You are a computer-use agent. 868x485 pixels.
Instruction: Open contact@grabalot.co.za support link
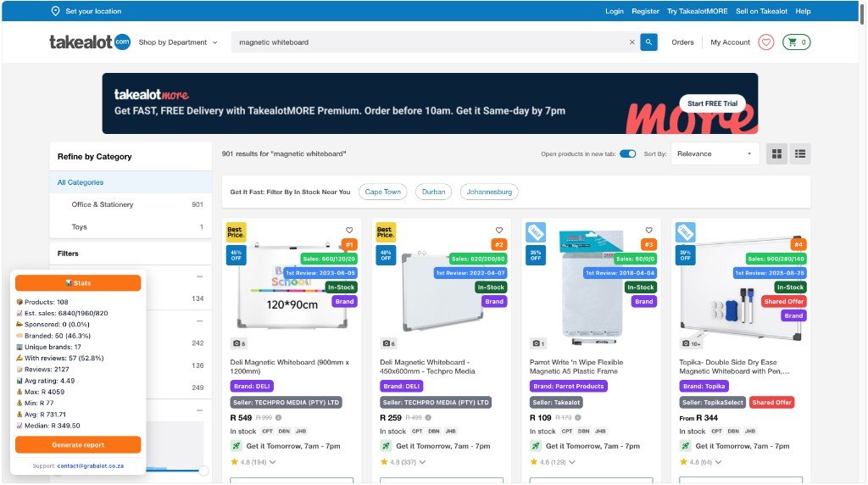(x=90, y=466)
